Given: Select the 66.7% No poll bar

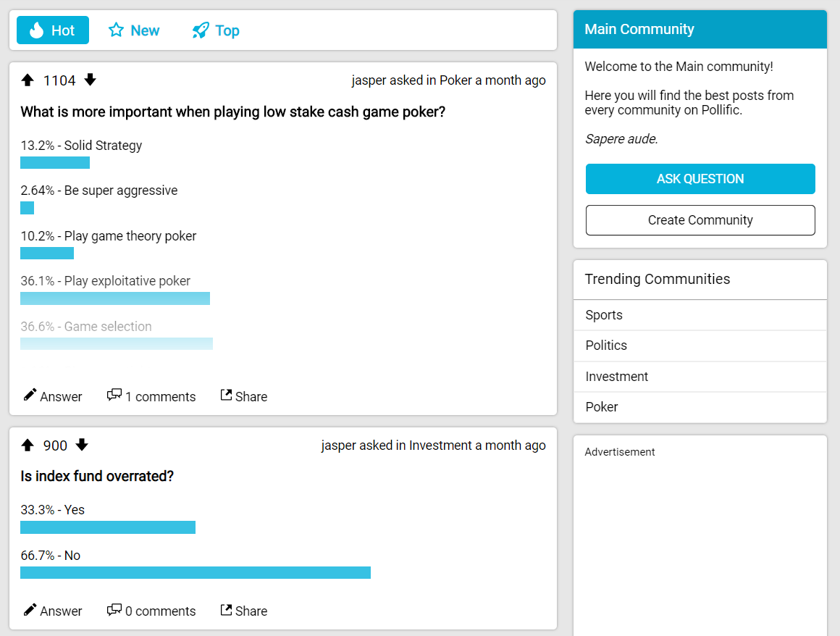Looking at the screenshot, I should (196, 573).
